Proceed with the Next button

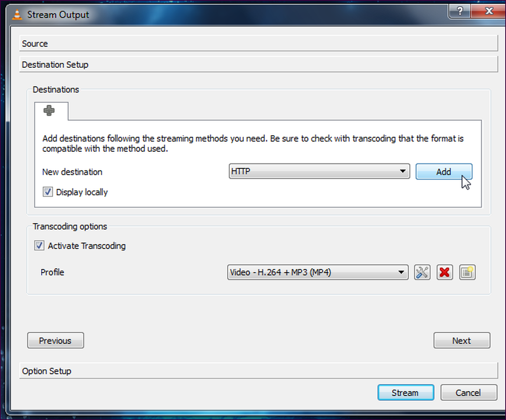pos(462,341)
